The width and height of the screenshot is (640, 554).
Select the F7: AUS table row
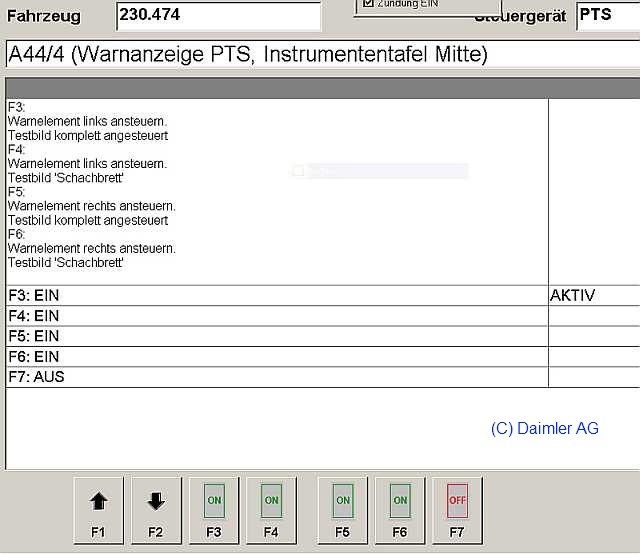276,377
